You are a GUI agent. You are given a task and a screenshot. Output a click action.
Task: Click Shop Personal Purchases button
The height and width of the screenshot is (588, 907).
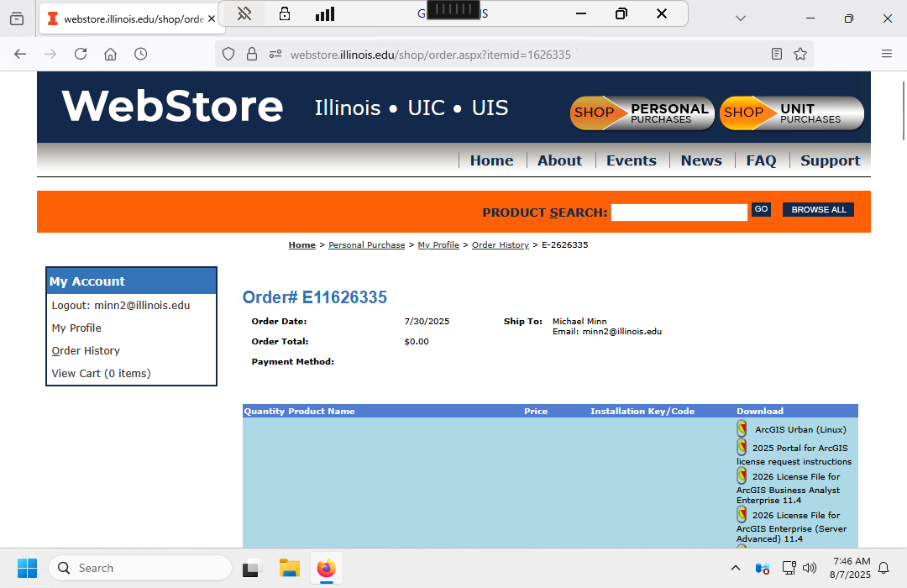coord(642,113)
